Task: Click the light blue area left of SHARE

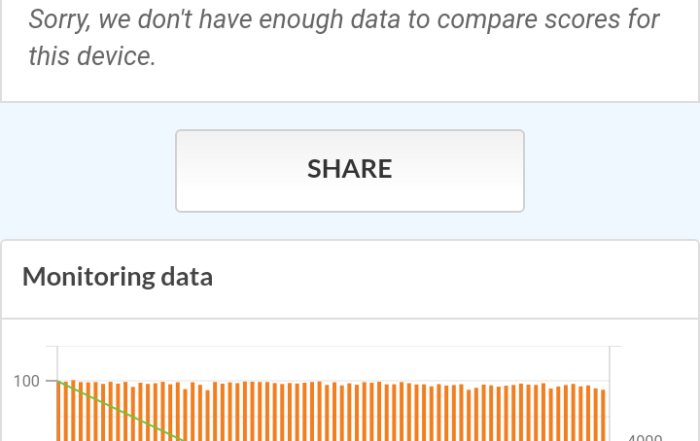Action: click(88, 171)
